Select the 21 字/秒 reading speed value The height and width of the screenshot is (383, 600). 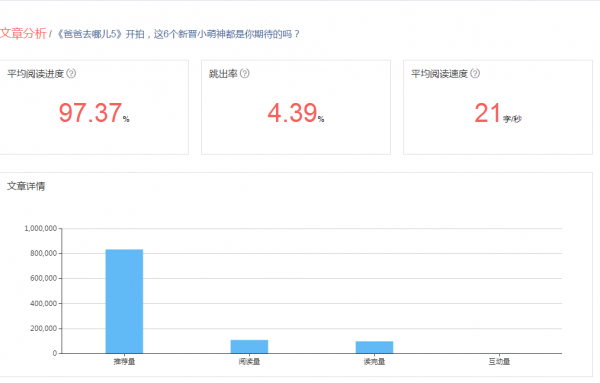point(498,113)
